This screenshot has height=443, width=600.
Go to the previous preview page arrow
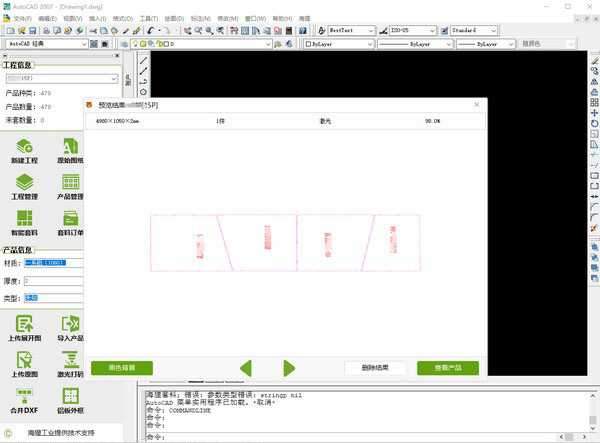[245, 368]
